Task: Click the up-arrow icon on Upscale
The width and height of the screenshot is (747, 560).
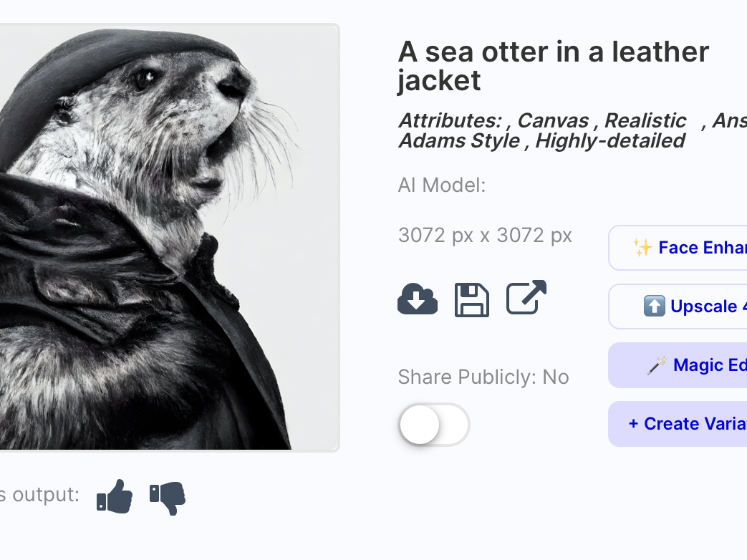Action: (654, 306)
